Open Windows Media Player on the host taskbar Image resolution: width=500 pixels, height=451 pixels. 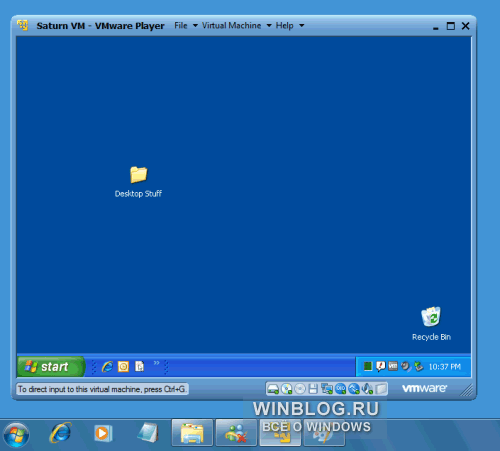(103, 433)
